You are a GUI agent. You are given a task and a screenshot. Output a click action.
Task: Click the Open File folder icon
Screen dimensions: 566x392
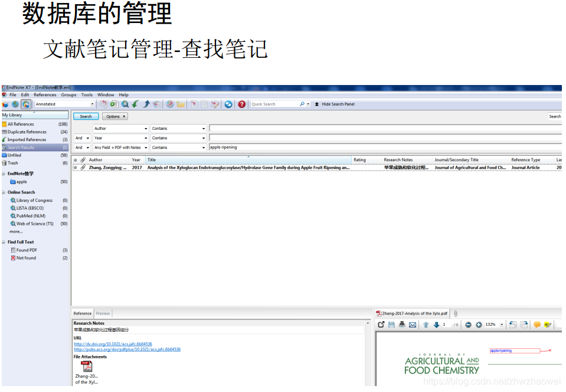[x=181, y=104]
